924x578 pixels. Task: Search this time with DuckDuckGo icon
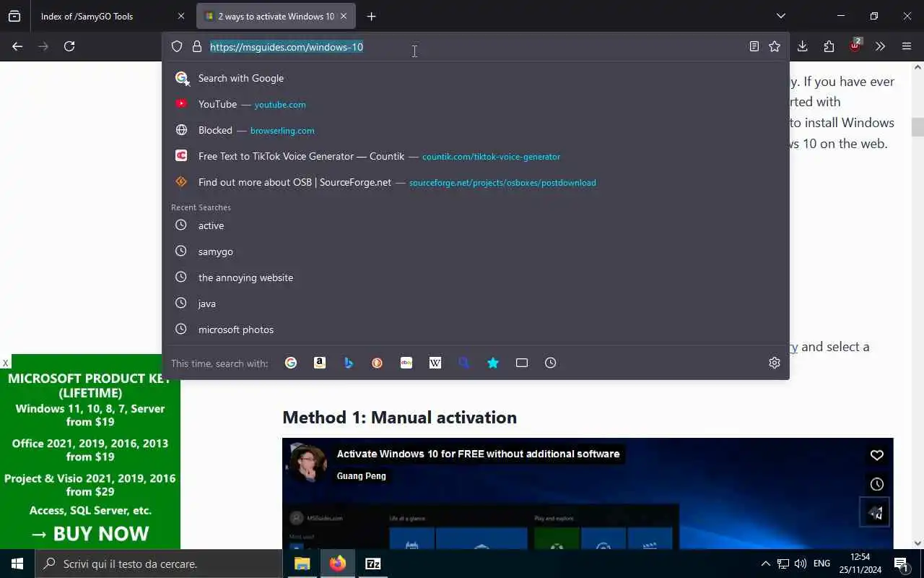pos(378,363)
